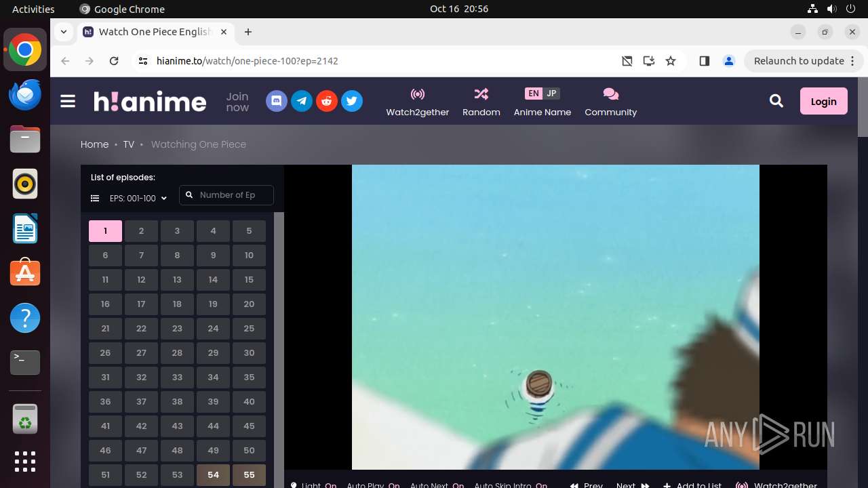Pick a Random anime
The width and height of the screenshot is (868, 488).
(x=481, y=102)
